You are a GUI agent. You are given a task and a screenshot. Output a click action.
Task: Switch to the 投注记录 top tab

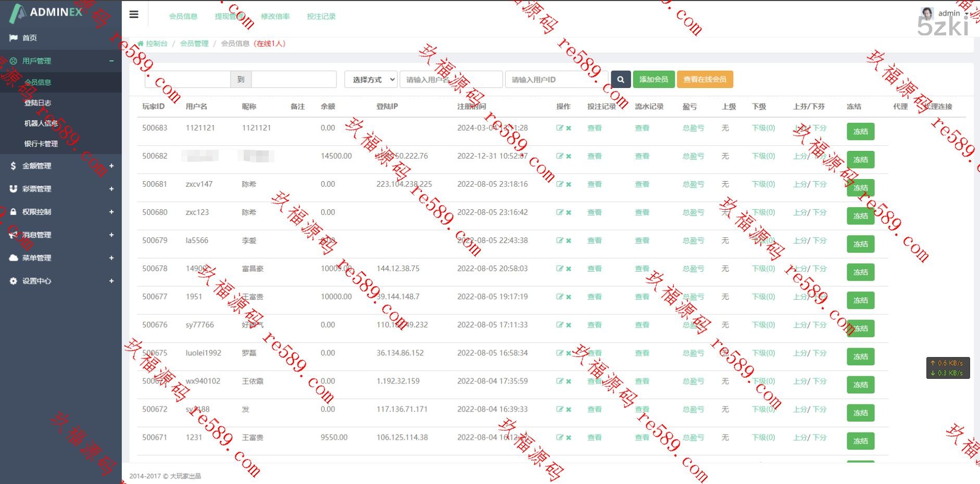click(321, 17)
